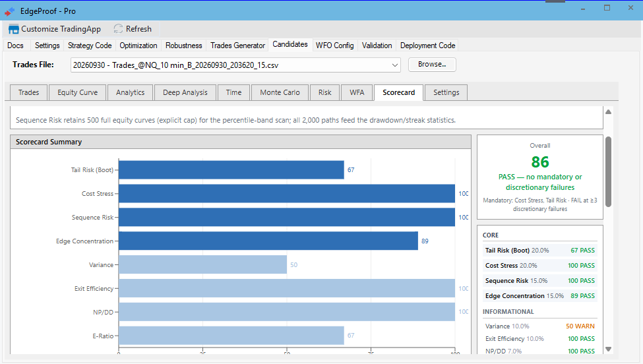Select the Candidates tab
The width and height of the screenshot is (643, 364).
[290, 44]
